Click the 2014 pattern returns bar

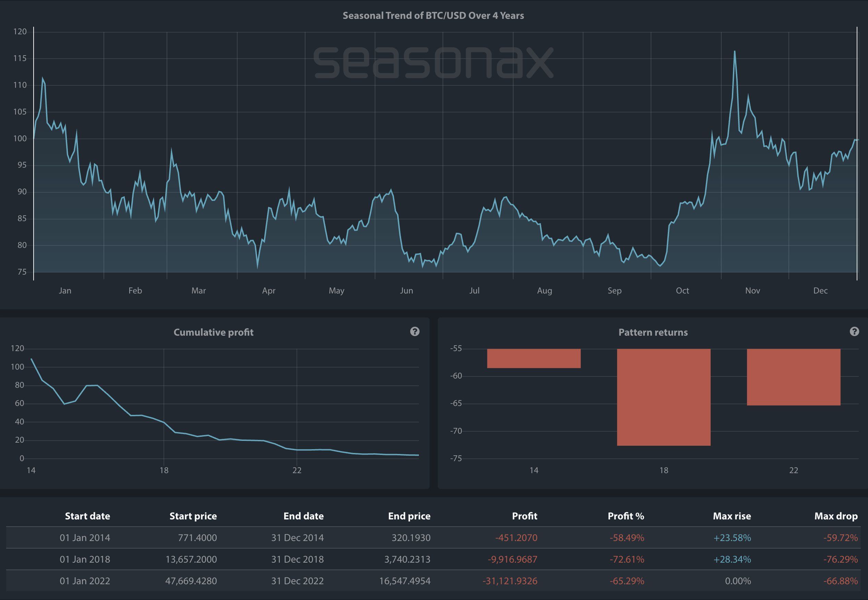[x=533, y=358]
